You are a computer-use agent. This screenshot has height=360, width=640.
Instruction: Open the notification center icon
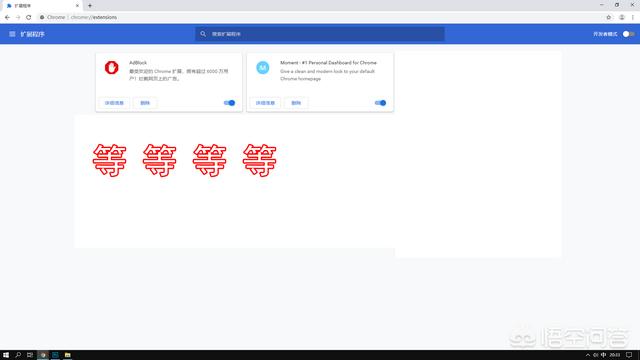point(629,355)
